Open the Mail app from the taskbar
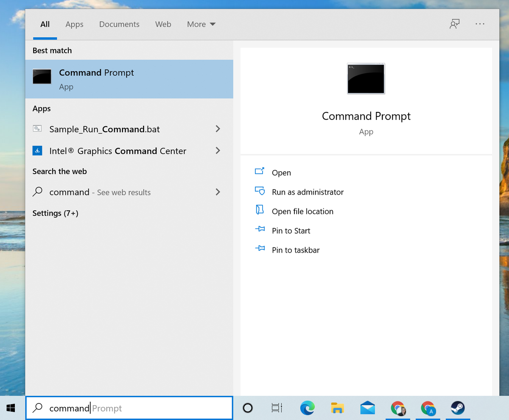 point(367,408)
